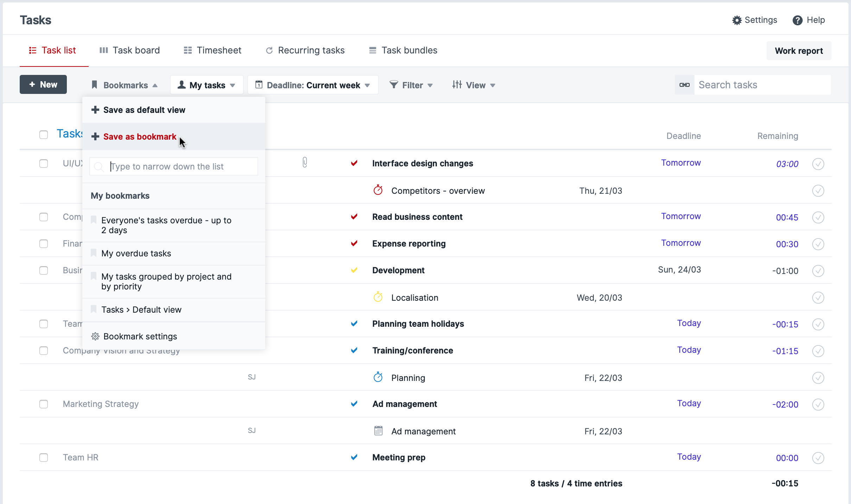Open the Marketing Strategy project link
Viewport: 851px width, 504px height.
pos(101,404)
